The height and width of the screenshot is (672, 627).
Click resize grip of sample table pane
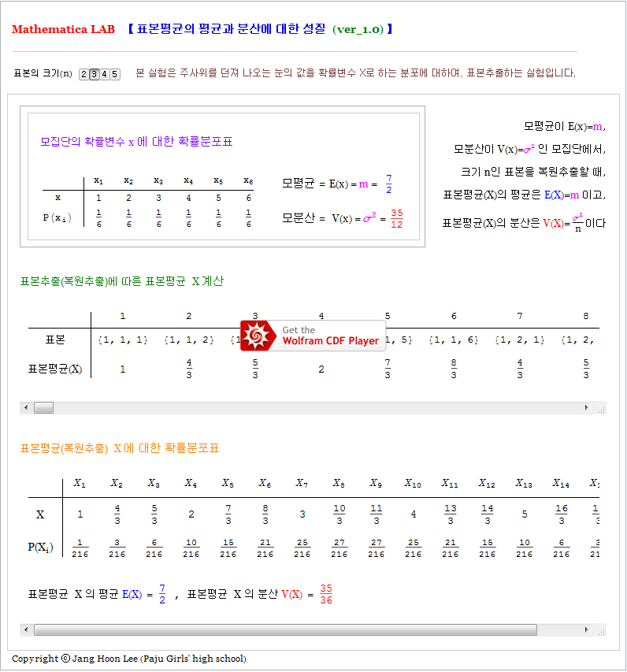click(x=601, y=410)
